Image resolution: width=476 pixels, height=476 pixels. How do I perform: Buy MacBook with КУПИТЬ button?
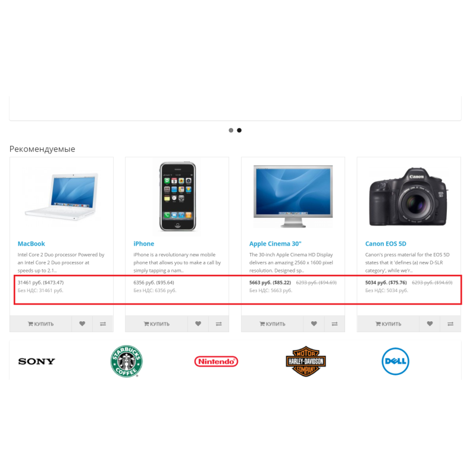click(40, 324)
